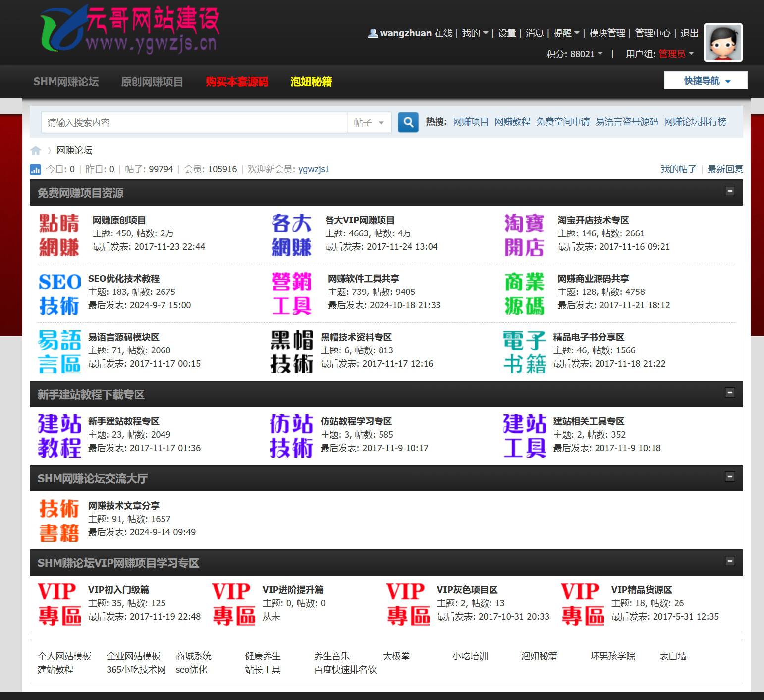The width and height of the screenshot is (764, 700).
Task: Click the forum statistics chart icon
Action: pyautogui.click(x=36, y=169)
